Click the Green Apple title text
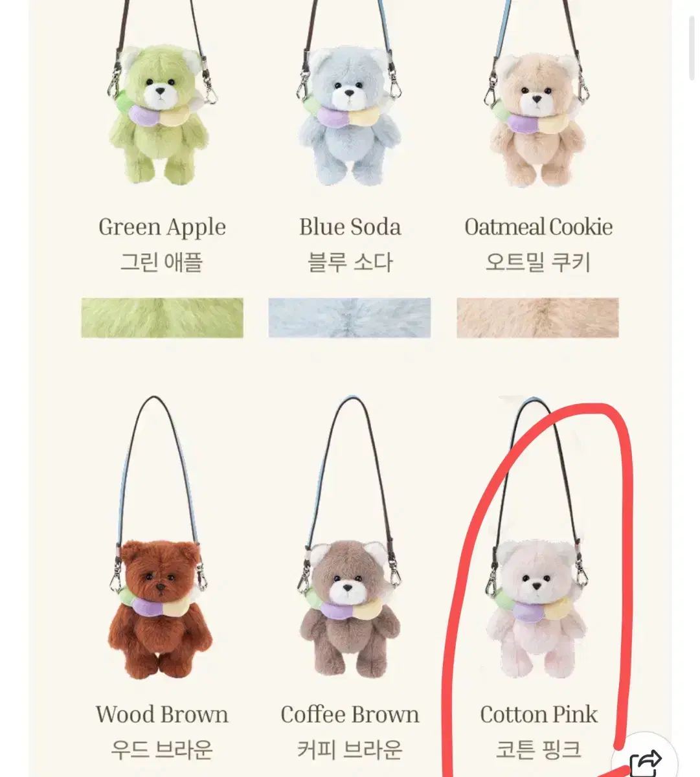Image resolution: width=700 pixels, height=777 pixels. point(162,227)
